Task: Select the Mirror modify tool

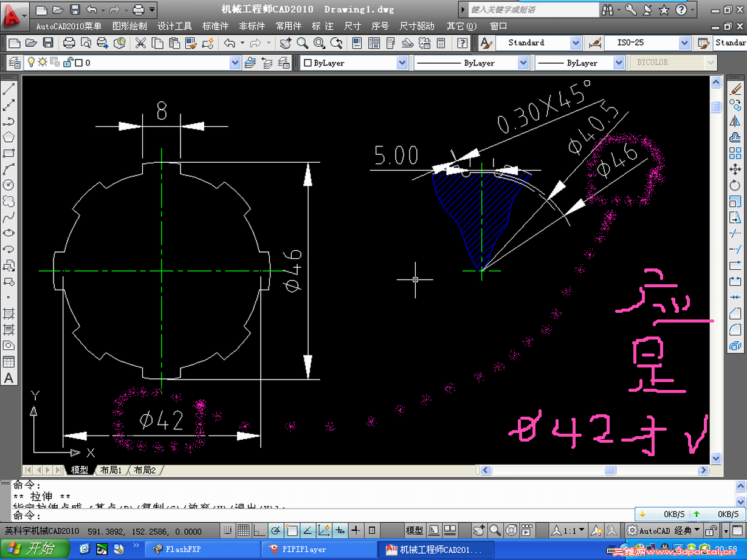Action: point(735,121)
